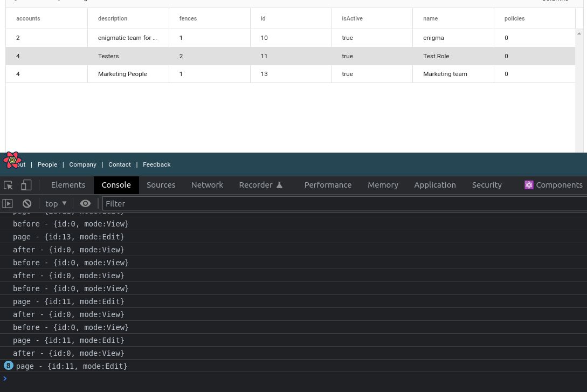
Task: Clear the console with the ban icon
Action: [x=27, y=204]
